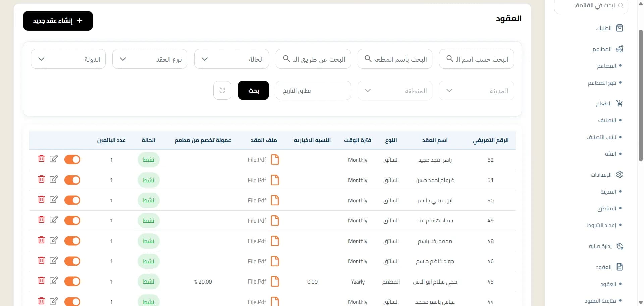
Task: Click the ابحث في القائمة sidebar search field
Action: [591, 6]
